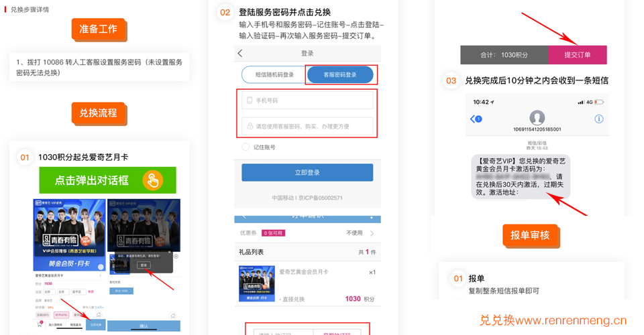The height and width of the screenshot is (335, 644).
Task: Tap the shopping cart icon
Action: point(40,324)
